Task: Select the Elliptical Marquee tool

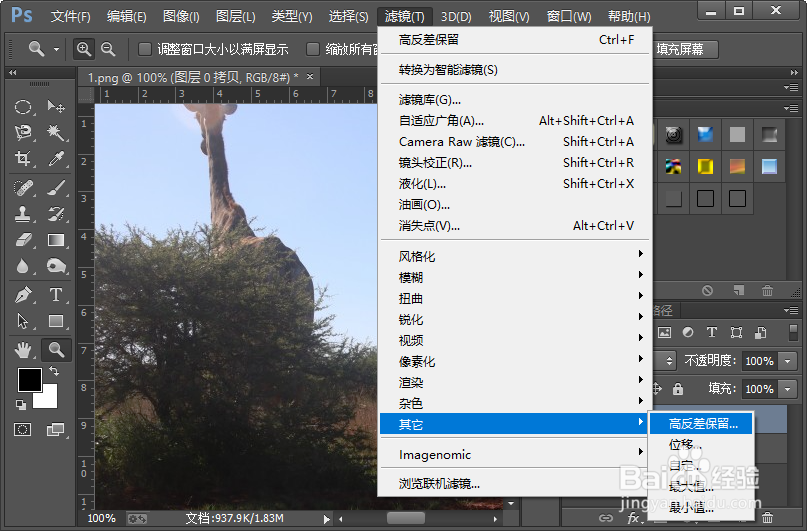Action: [23, 107]
